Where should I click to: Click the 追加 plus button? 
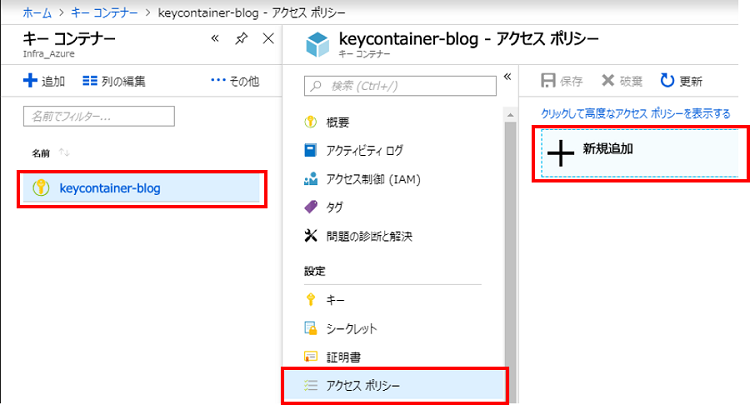(44, 81)
